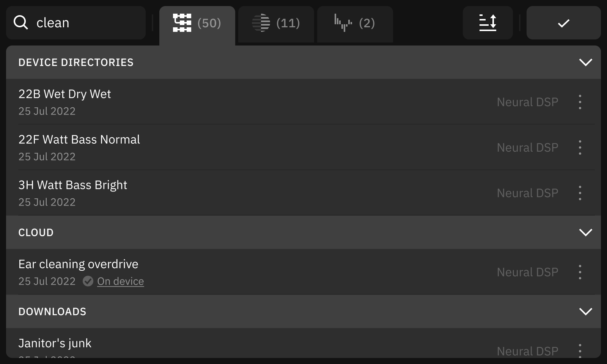
Task: Click the On device link text
Action: coord(120,281)
